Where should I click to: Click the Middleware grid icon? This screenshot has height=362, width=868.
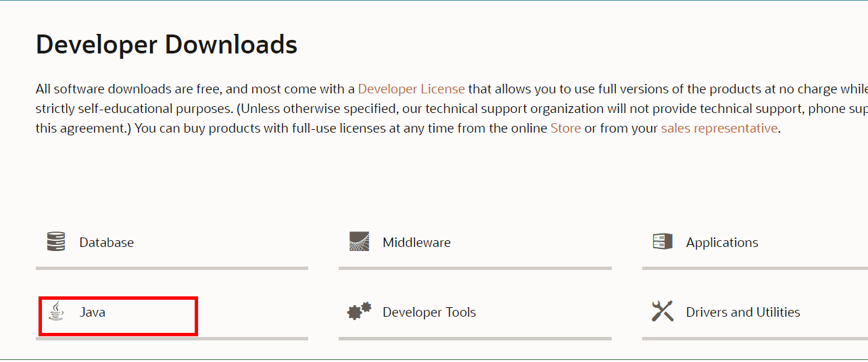[360, 242]
